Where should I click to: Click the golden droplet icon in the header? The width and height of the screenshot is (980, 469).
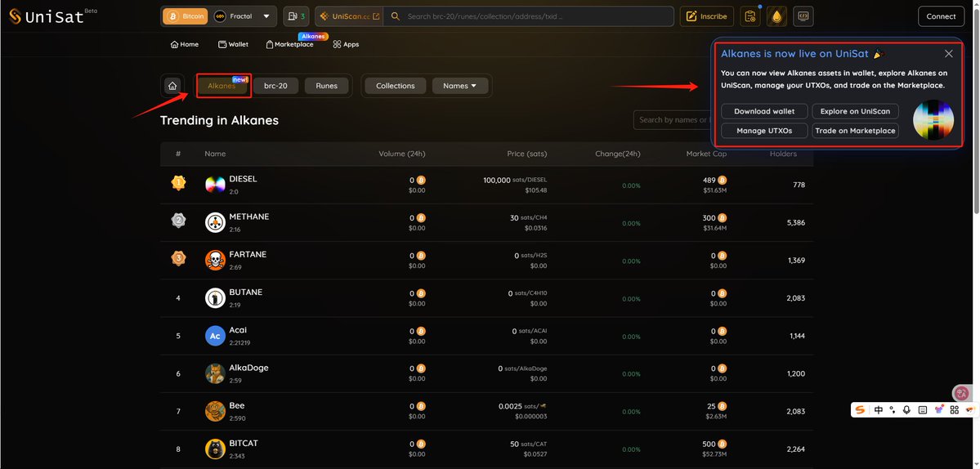(x=776, y=16)
